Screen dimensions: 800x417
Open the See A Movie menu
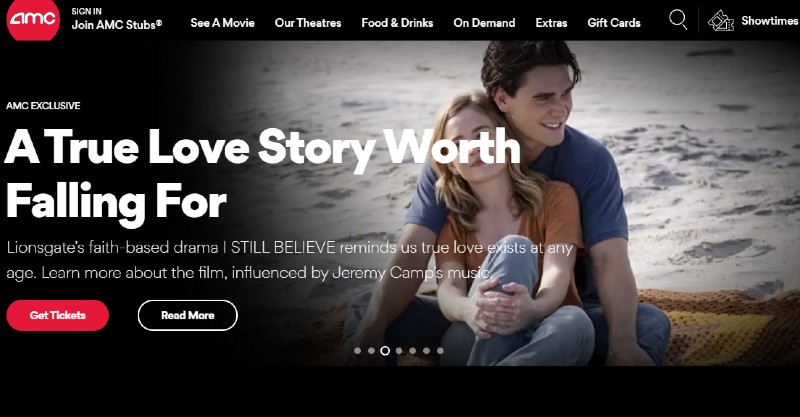[222, 23]
